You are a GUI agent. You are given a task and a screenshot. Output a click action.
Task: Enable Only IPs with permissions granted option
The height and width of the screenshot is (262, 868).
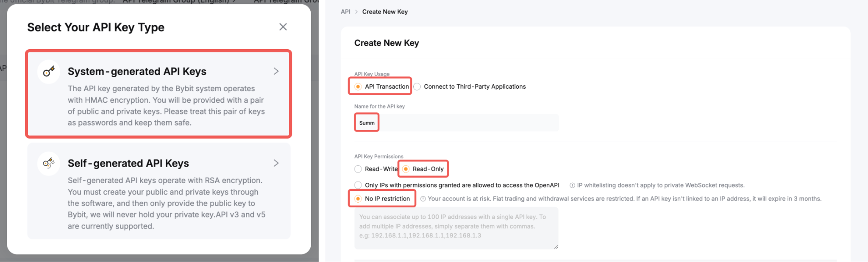pos(358,185)
